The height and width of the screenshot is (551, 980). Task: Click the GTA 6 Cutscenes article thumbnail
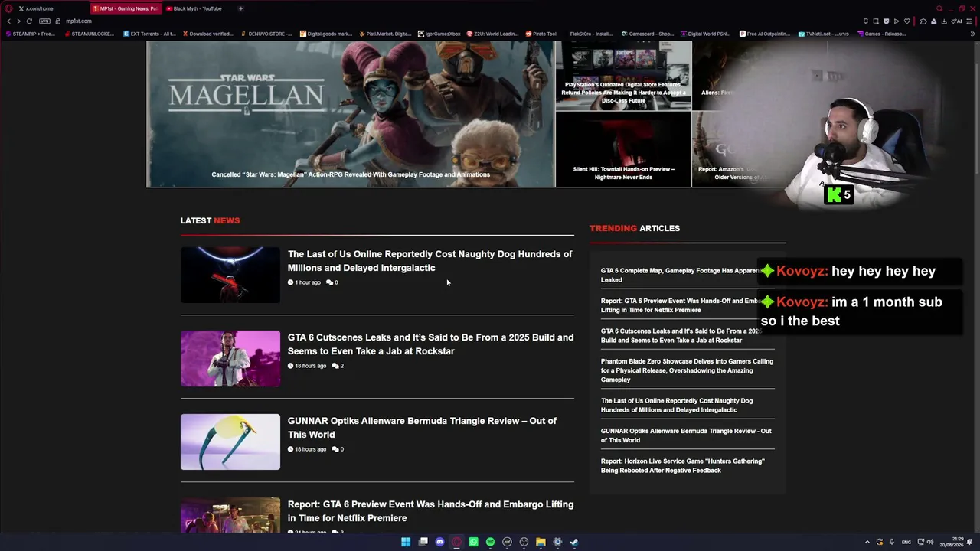point(230,358)
